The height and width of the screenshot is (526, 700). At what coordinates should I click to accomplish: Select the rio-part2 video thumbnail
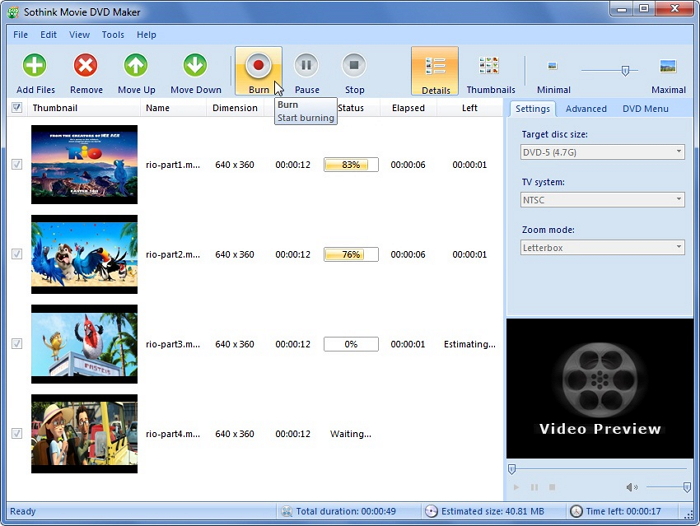[84, 254]
